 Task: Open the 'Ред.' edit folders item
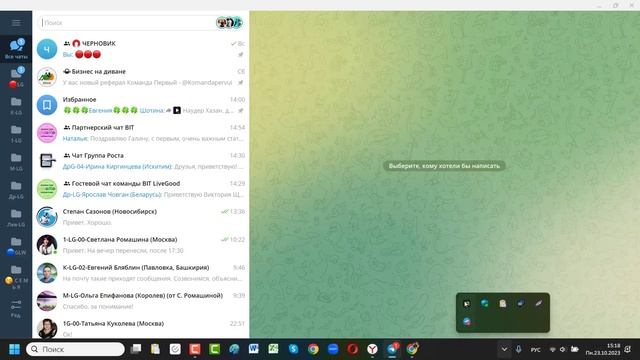tap(16, 308)
